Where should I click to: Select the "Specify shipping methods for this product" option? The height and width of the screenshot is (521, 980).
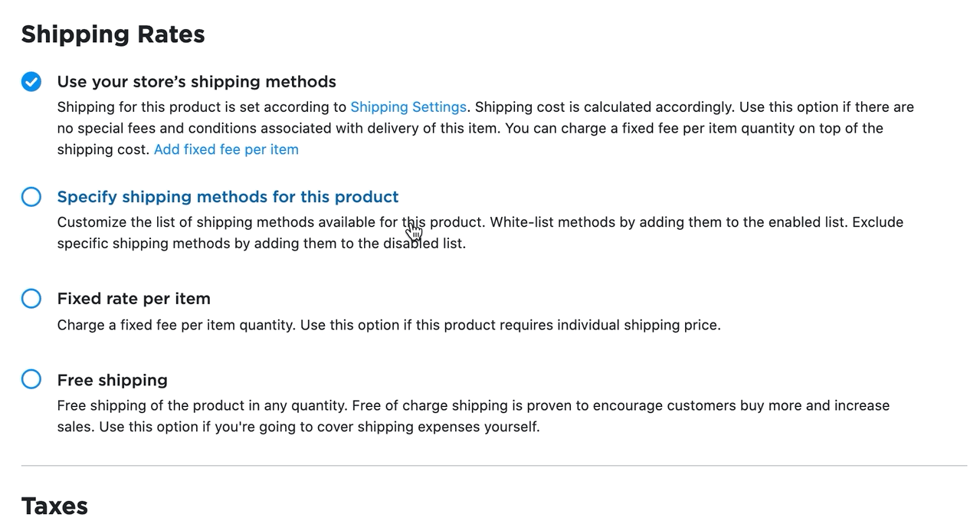pyautogui.click(x=31, y=197)
